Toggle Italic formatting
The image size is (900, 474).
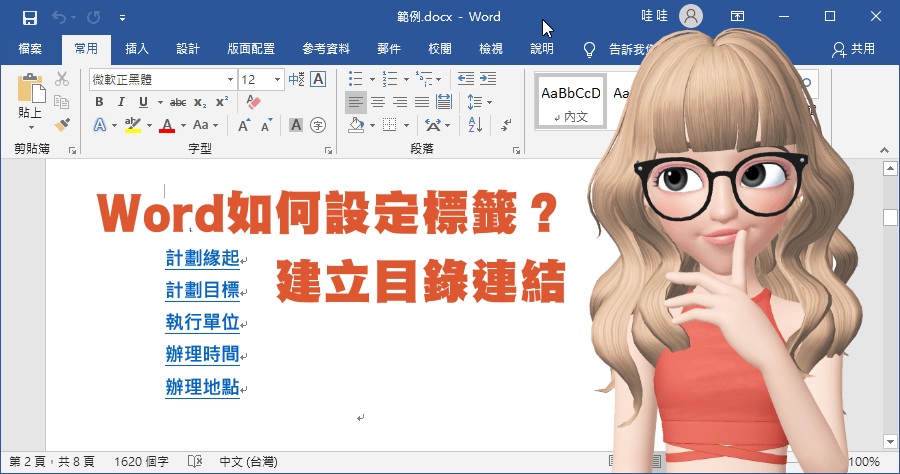(121, 102)
